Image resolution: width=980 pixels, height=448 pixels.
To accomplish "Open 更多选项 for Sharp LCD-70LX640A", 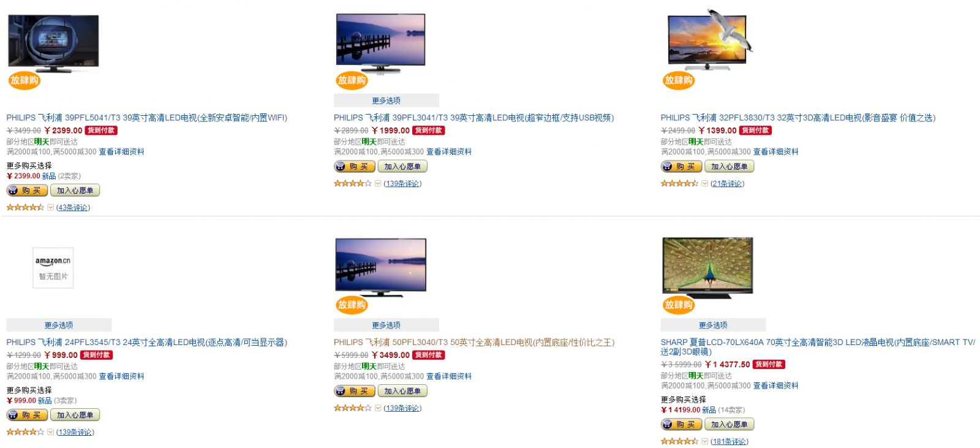I will click(x=714, y=325).
